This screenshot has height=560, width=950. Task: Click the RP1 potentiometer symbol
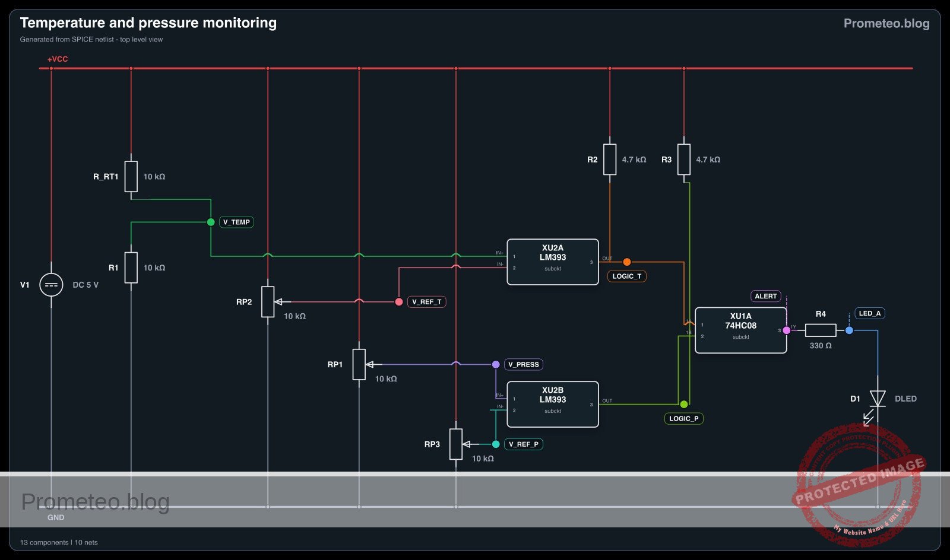(359, 364)
